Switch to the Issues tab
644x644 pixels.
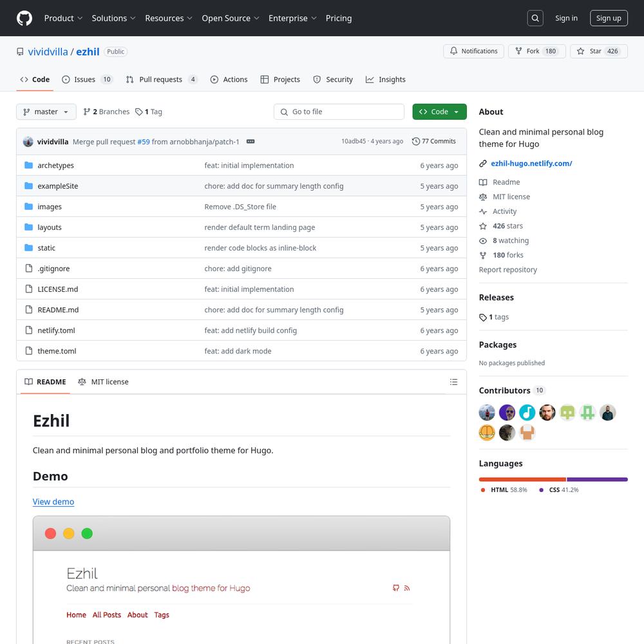click(87, 80)
